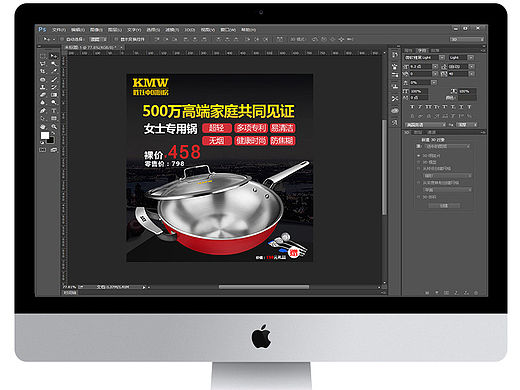This screenshot has width=520, height=390.
Task: Switch to the 3D panel tab
Action: pos(407,132)
